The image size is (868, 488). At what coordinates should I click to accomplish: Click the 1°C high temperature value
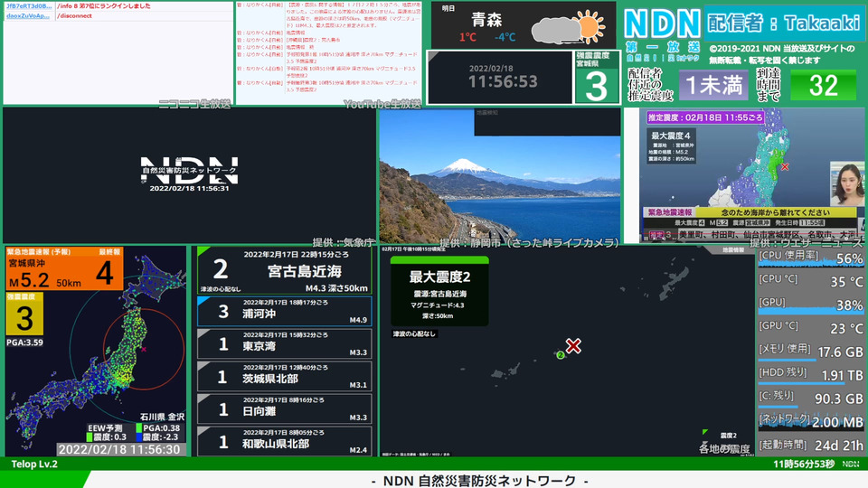click(467, 37)
